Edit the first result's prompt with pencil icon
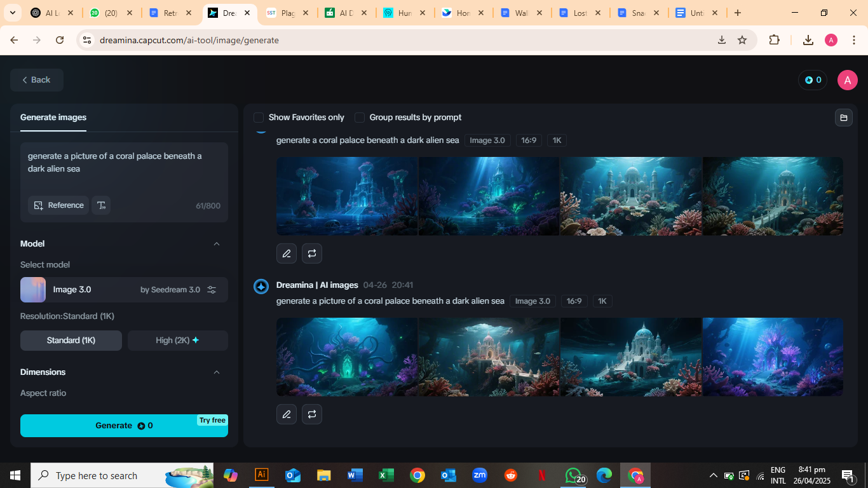The height and width of the screenshot is (488, 868). [287, 254]
